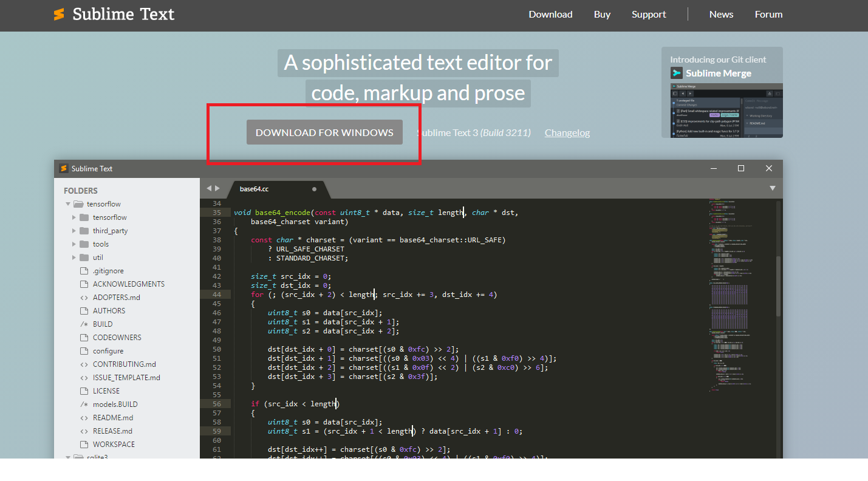
Task: Expand the util folder
Action: pyautogui.click(x=74, y=258)
